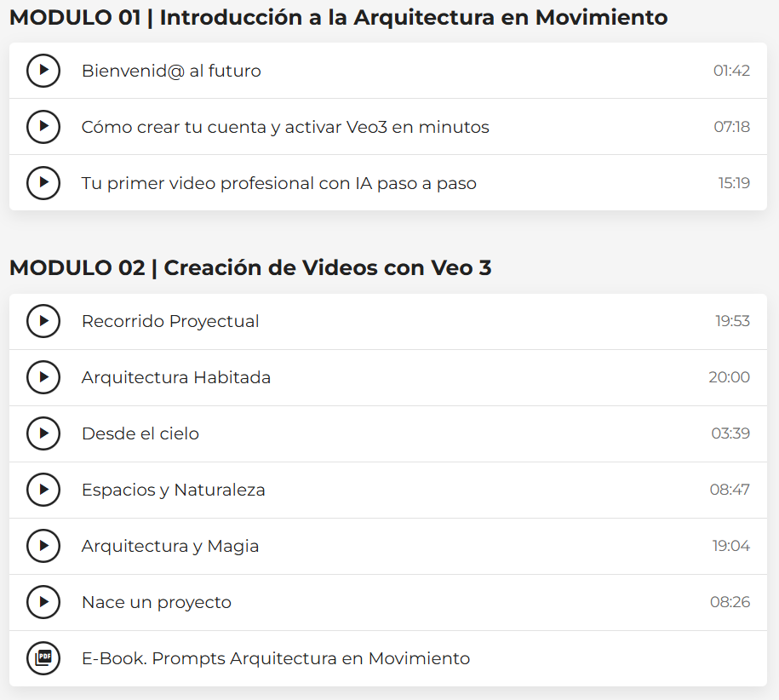The image size is (779, 700).
Task: Click the 03:39 duration for Desde el cielo
Action: point(730,433)
